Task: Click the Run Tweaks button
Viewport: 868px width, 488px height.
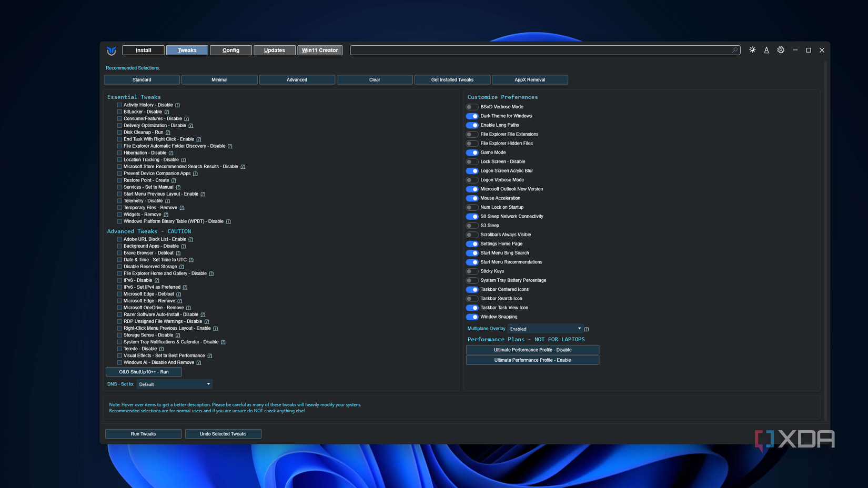Action: click(144, 434)
